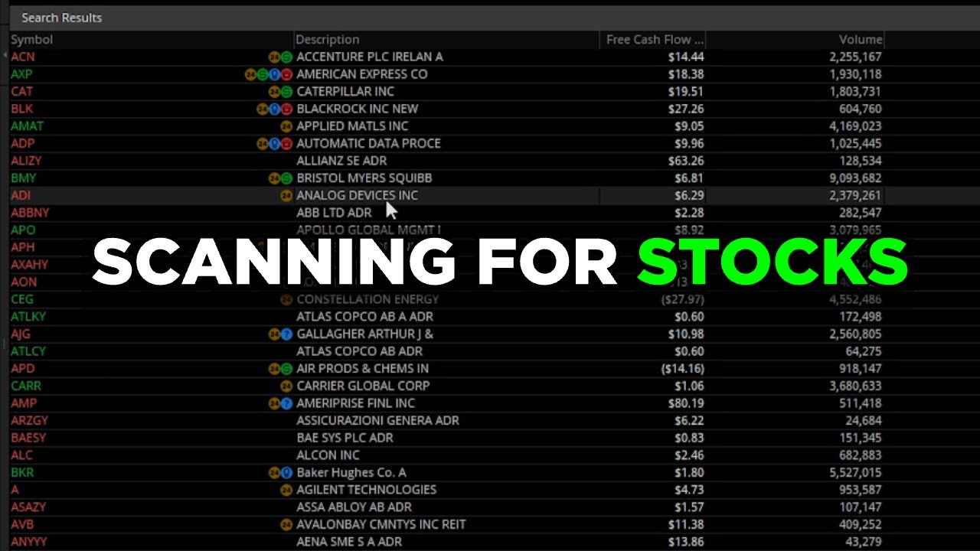Click the red phone icon in the American Express row
980x551 pixels.
pos(286,74)
